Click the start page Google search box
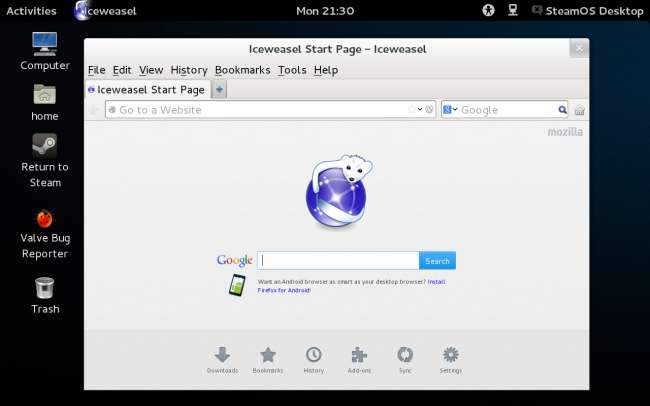Screen dimensions: 650x406 pos(338,260)
